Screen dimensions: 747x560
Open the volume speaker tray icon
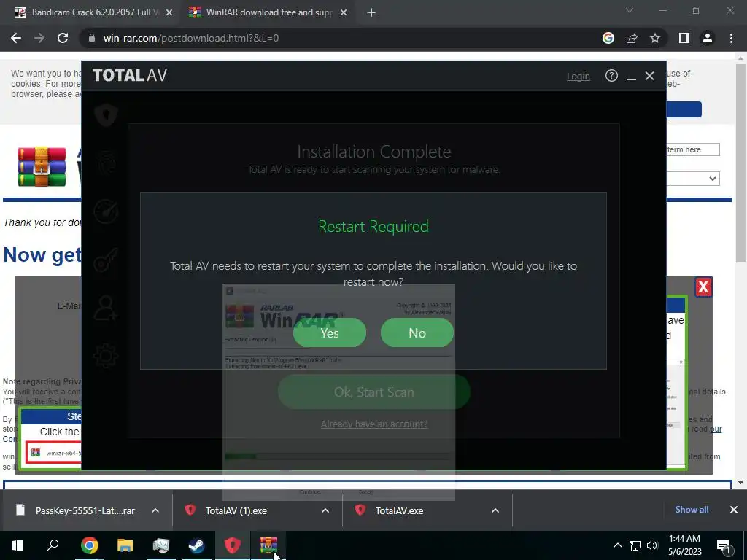pyautogui.click(x=652, y=545)
